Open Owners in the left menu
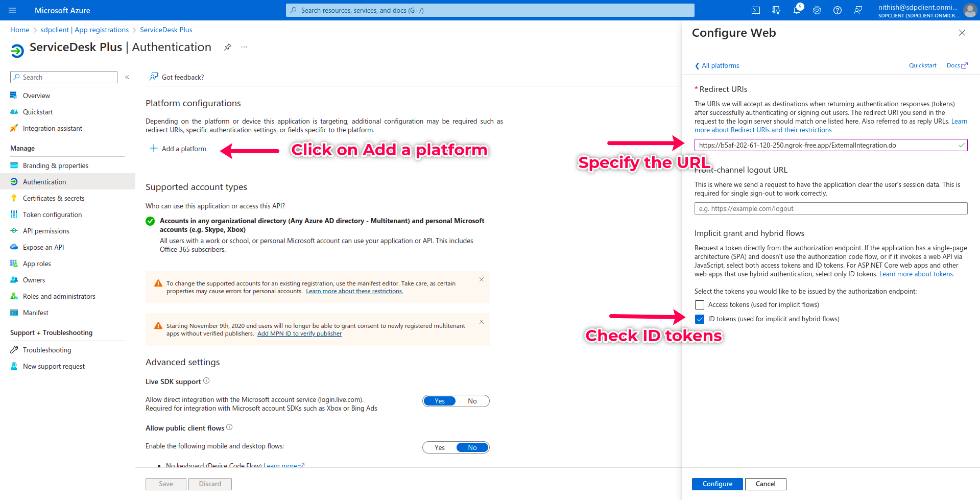The height and width of the screenshot is (500, 980). click(x=34, y=280)
